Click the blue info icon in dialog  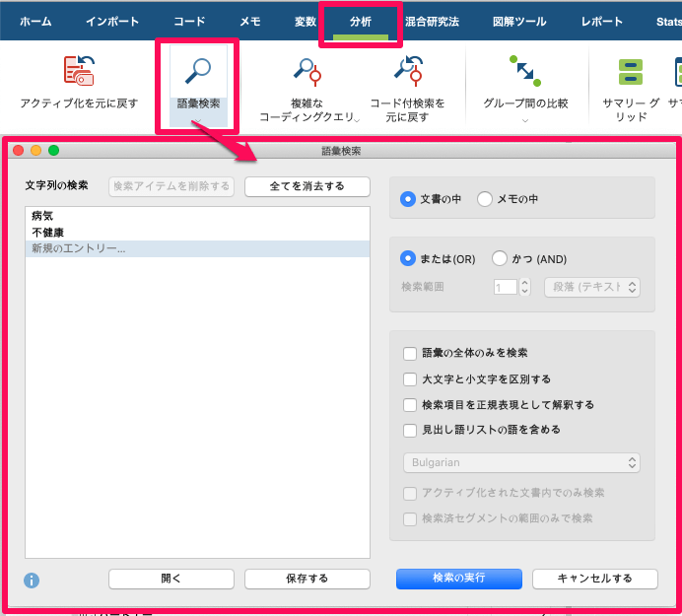coord(32,581)
